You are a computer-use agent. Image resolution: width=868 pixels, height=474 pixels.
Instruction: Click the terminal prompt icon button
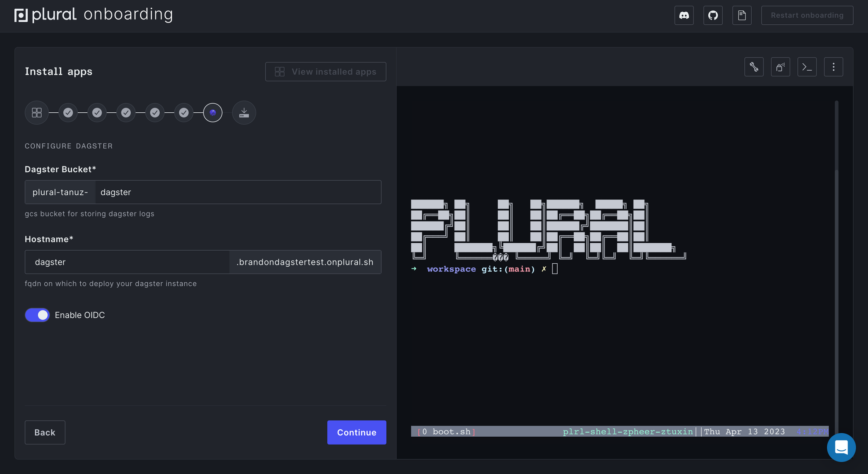click(x=807, y=67)
